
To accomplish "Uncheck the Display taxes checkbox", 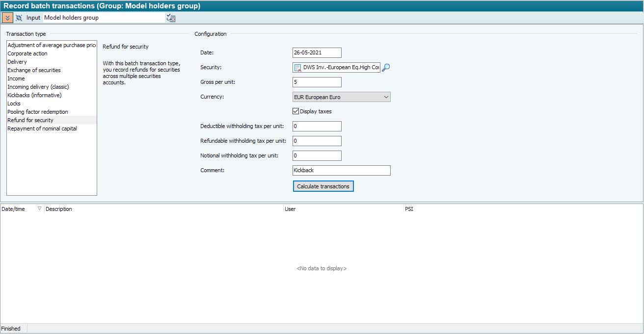I will 296,111.
